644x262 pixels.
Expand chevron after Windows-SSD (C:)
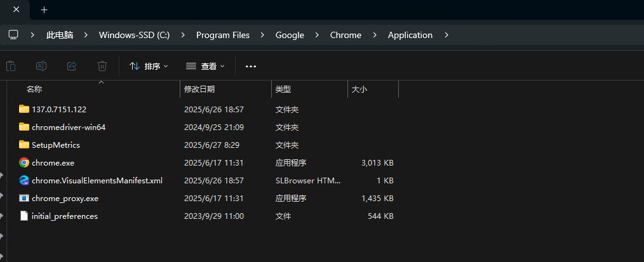[183, 36]
